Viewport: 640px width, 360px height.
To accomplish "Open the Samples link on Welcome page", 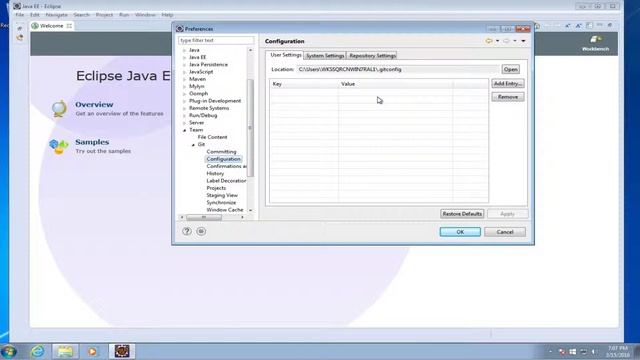I will click(92, 142).
